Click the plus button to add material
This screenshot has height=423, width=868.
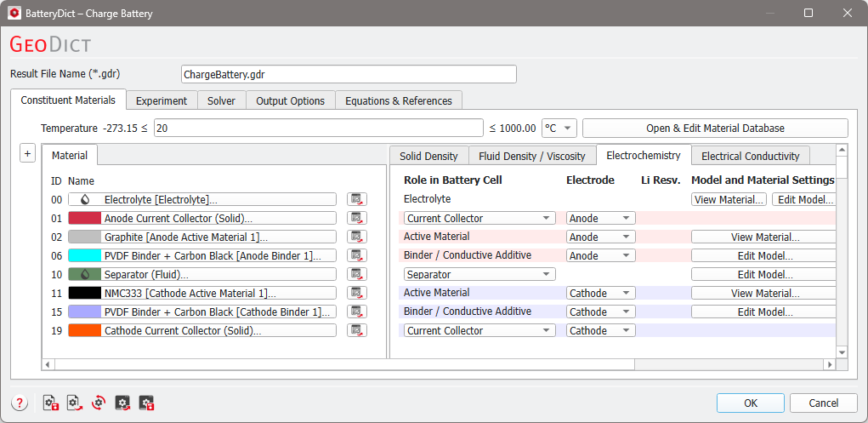pos(28,153)
